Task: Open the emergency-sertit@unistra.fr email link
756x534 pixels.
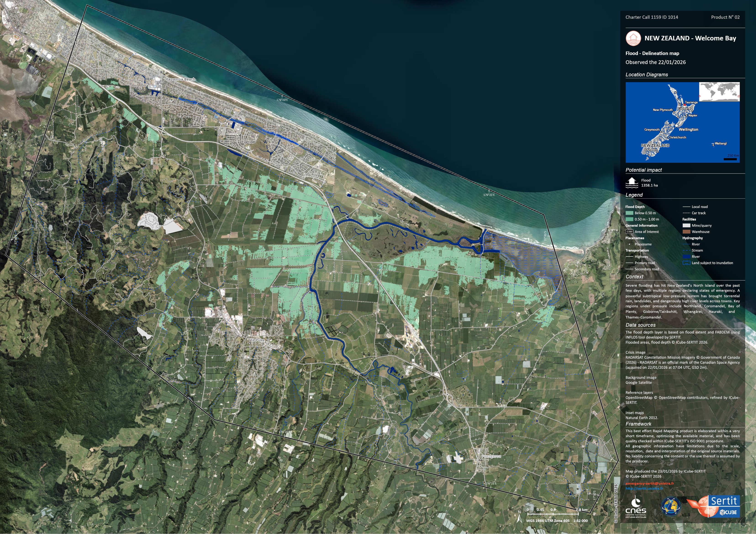Action: coord(649,484)
